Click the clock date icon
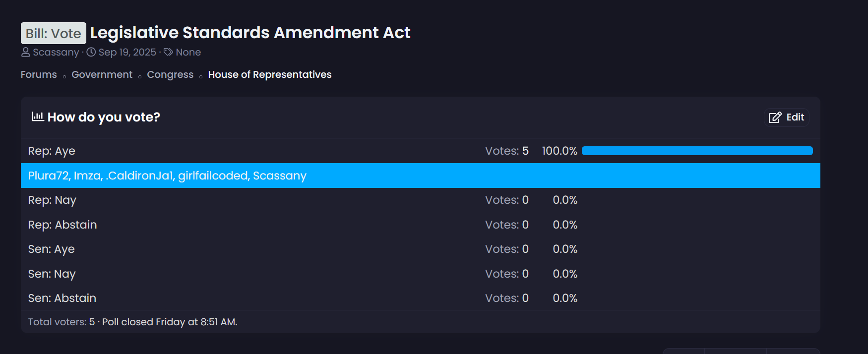The width and height of the screenshot is (868, 354). tap(91, 52)
